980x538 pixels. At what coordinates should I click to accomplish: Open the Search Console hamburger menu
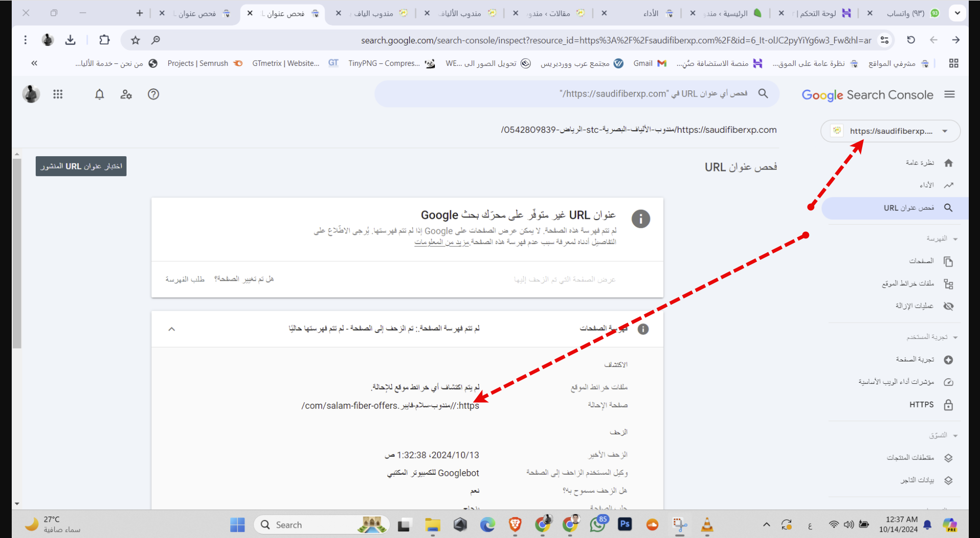[x=949, y=94]
